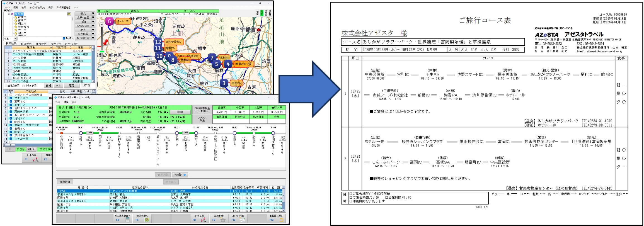644x226 pixels.
Task: Click the 宝町IC circle node on the route timeline
Action: [x=81, y=133]
